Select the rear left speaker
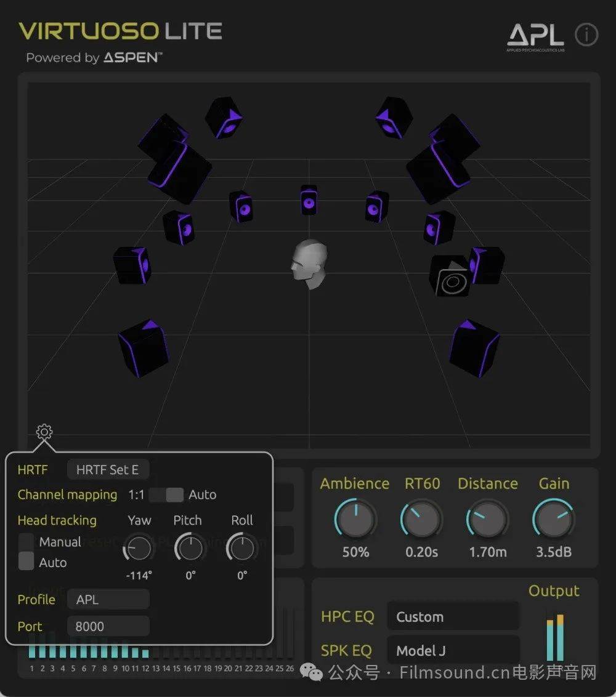This screenshot has width=616, height=697. 143,348
